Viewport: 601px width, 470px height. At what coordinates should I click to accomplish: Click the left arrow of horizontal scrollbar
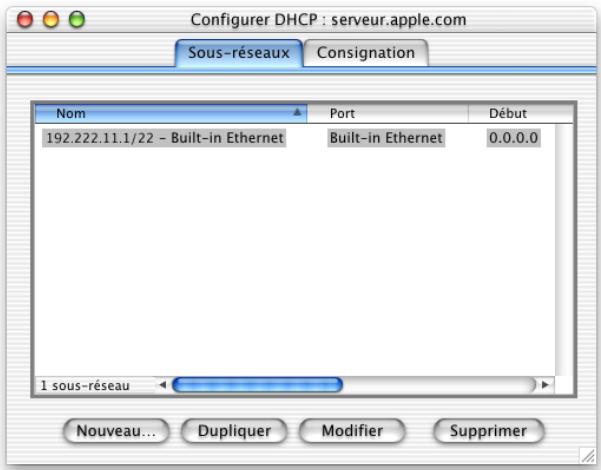coord(163,385)
